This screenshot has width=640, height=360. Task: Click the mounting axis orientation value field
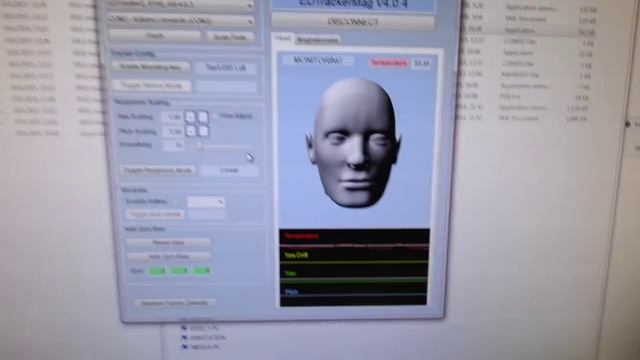[226, 68]
